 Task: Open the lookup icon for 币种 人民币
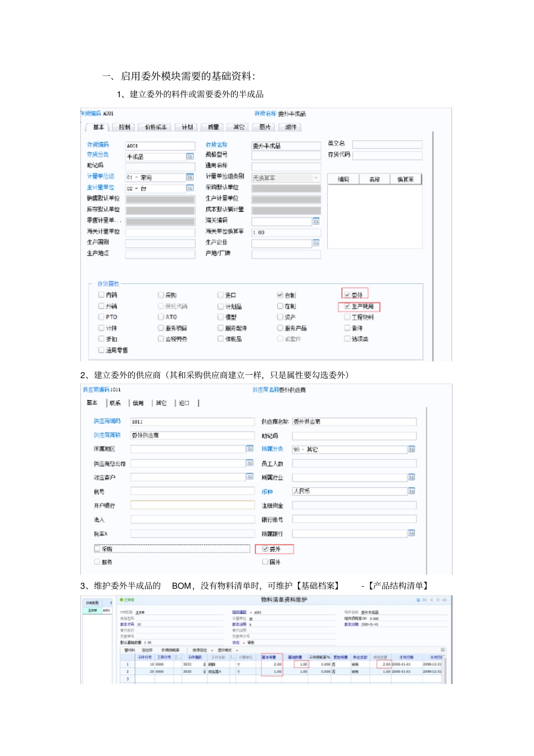click(411, 491)
